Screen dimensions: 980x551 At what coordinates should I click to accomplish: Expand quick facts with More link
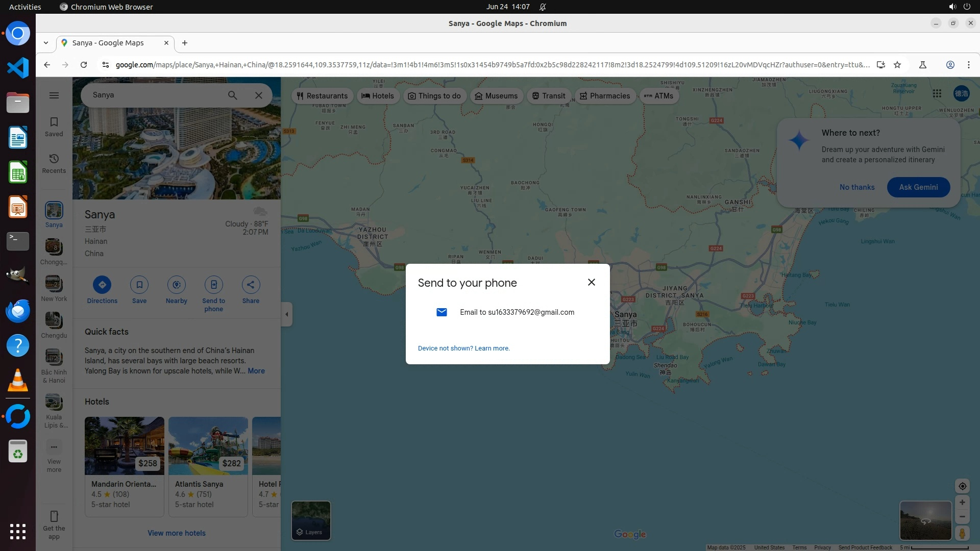[256, 371]
